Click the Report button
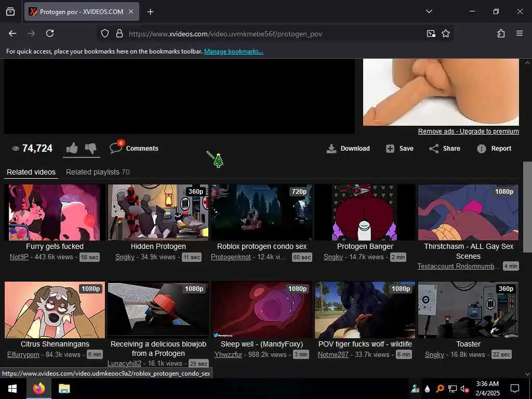The height and width of the screenshot is (399, 532). 494,149
